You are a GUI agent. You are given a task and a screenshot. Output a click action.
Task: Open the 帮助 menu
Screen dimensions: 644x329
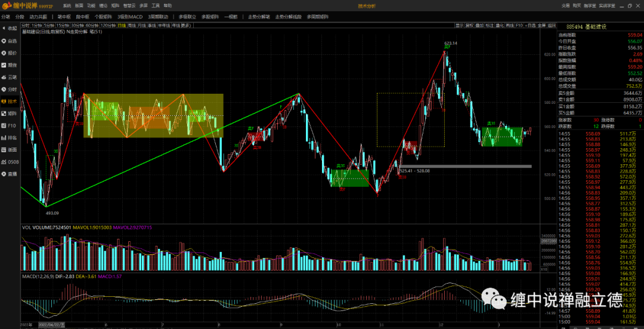point(168,6)
